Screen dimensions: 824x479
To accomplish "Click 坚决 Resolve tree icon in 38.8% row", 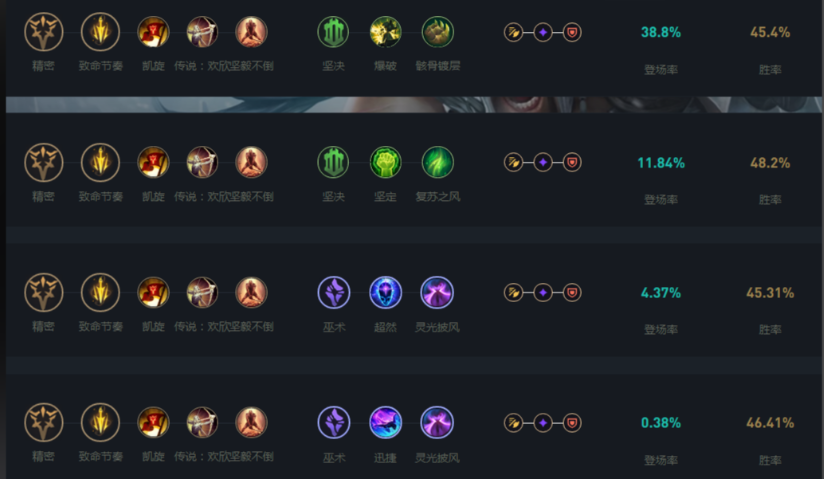I will coord(333,32).
